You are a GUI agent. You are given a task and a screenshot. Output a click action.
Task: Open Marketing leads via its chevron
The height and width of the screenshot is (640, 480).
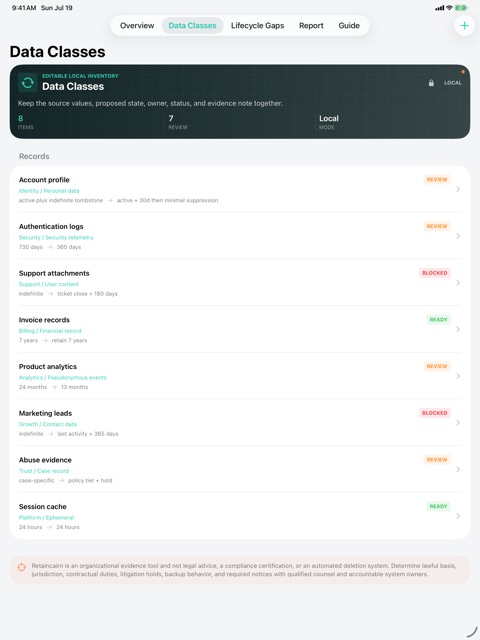(458, 422)
